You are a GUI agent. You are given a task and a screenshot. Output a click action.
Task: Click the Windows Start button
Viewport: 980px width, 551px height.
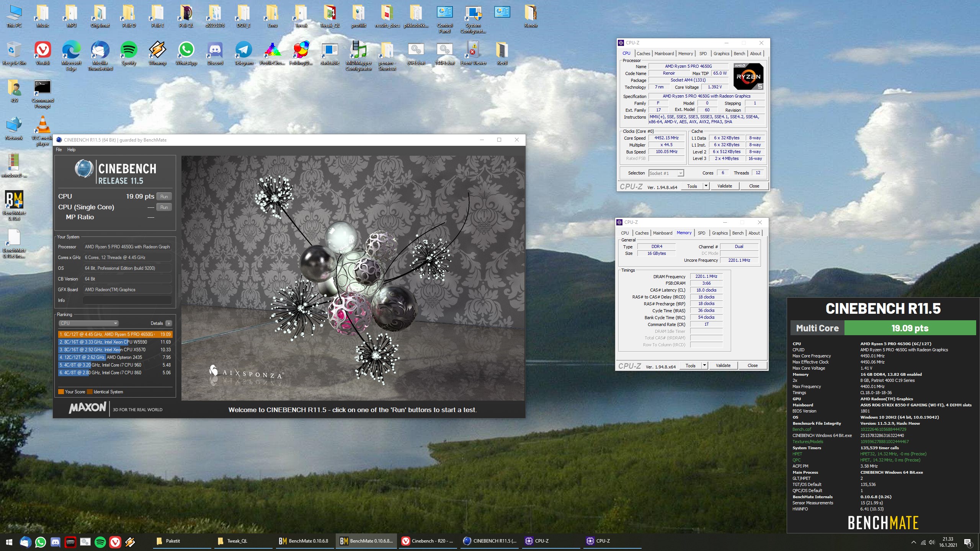pyautogui.click(x=9, y=542)
